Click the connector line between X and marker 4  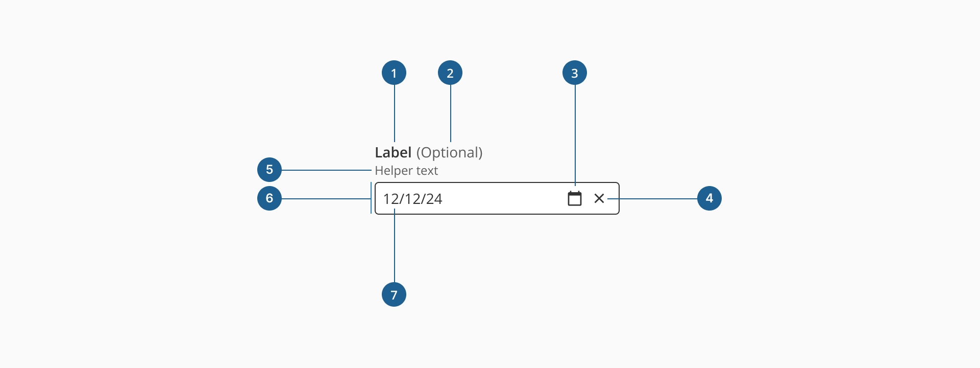click(x=652, y=198)
